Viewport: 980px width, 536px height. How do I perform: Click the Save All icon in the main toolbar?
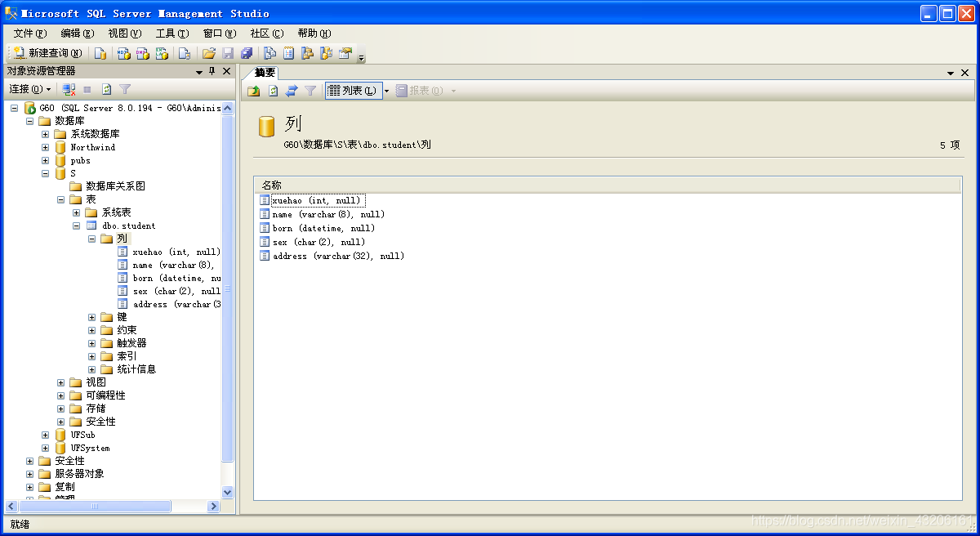coord(247,53)
